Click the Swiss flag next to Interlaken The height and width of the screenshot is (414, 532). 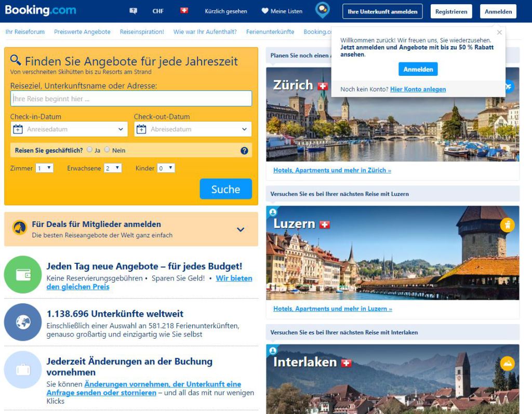pyautogui.click(x=347, y=363)
